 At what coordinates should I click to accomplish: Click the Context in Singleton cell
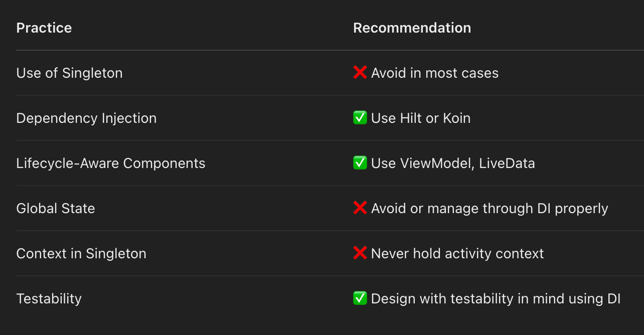coord(81,254)
